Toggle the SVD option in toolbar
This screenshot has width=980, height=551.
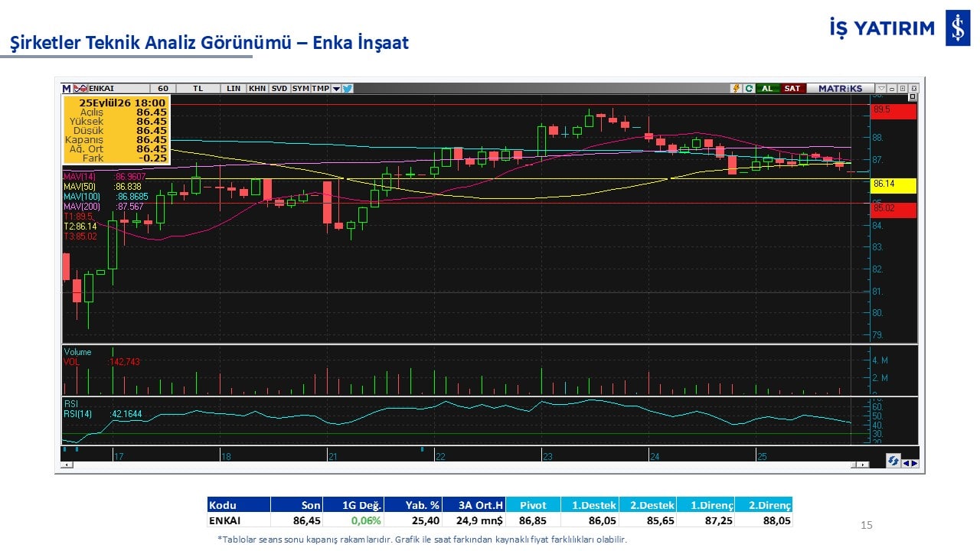[x=279, y=89]
